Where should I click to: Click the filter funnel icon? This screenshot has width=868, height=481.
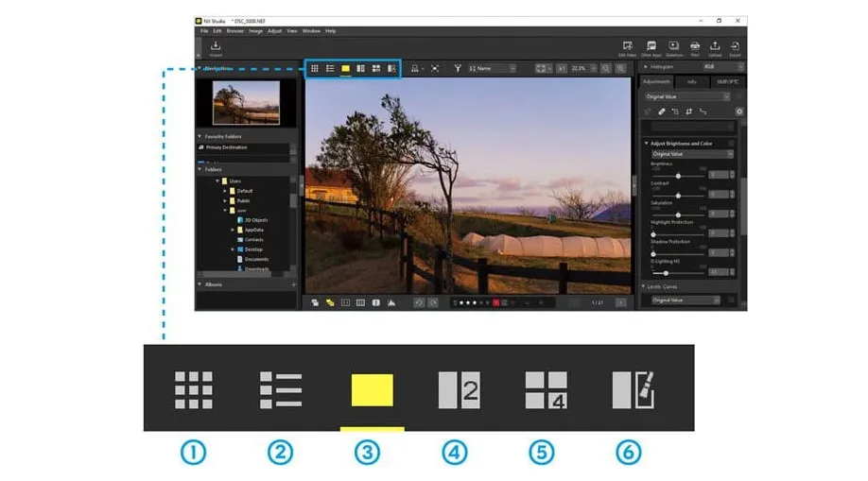pyautogui.click(x=458, y=69)
